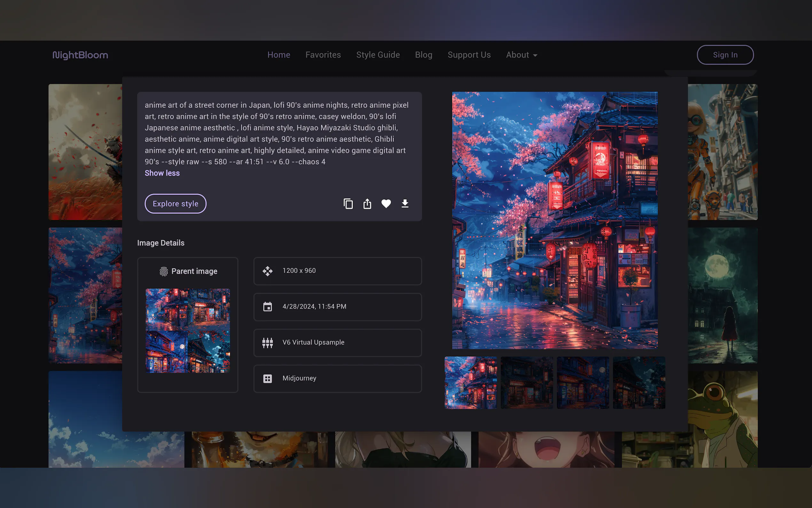Download the image with the download icon
The width and height of the screenshot is (812, 508).
pyautogui.click(x=405, y=203)
